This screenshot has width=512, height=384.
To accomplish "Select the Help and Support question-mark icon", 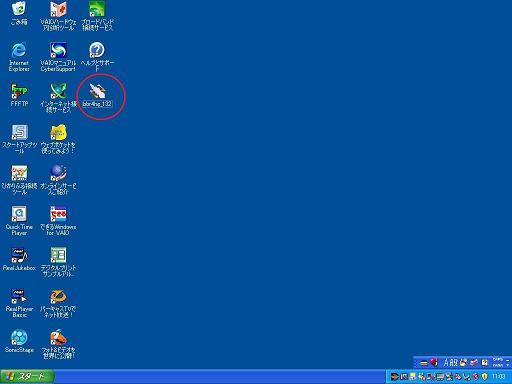I will [x=97, y=56].
